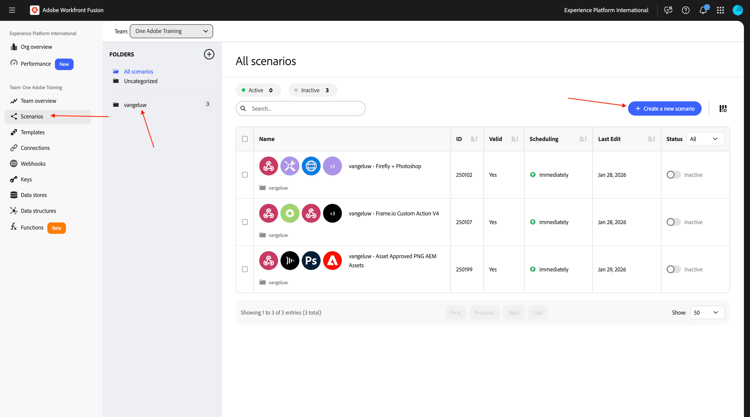
Task: Open the help question mark icon
Action: (685, 10)
